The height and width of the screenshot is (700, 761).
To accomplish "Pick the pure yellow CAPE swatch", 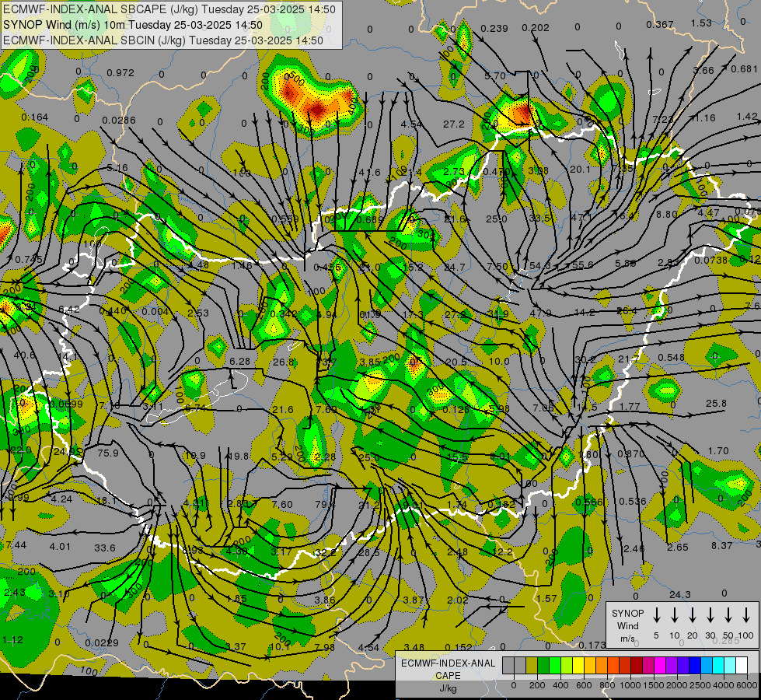I will [578, 666].
